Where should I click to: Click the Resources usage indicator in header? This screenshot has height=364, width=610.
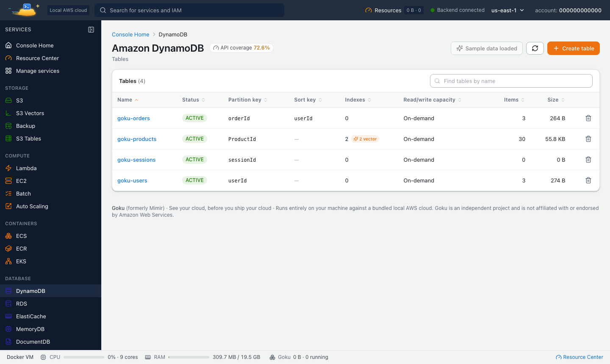click(x=394, y=10)
